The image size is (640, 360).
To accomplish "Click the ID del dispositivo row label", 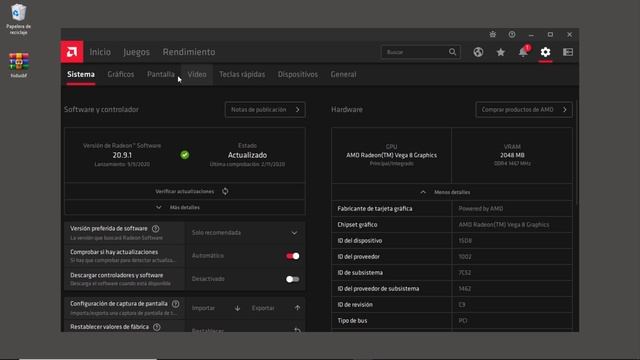I will point(360,240).
